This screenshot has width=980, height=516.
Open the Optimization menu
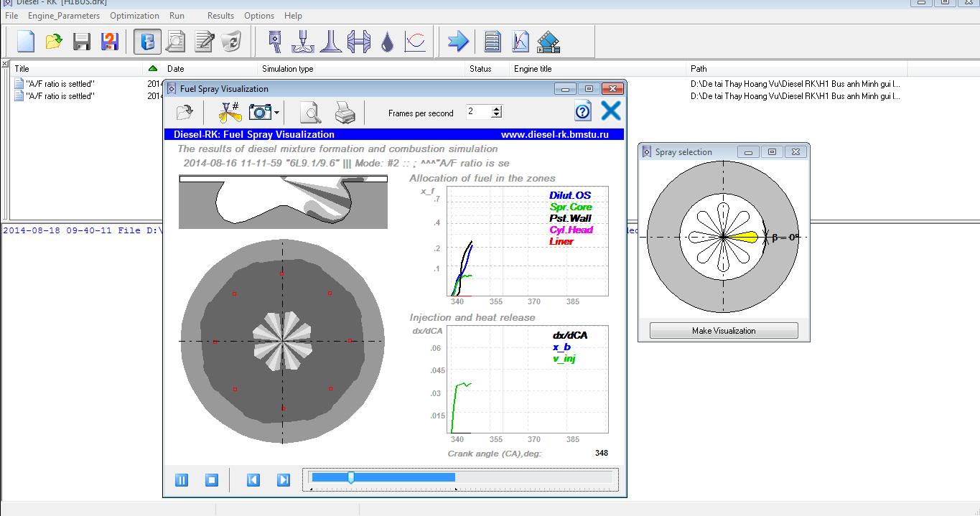pos(134,16)
